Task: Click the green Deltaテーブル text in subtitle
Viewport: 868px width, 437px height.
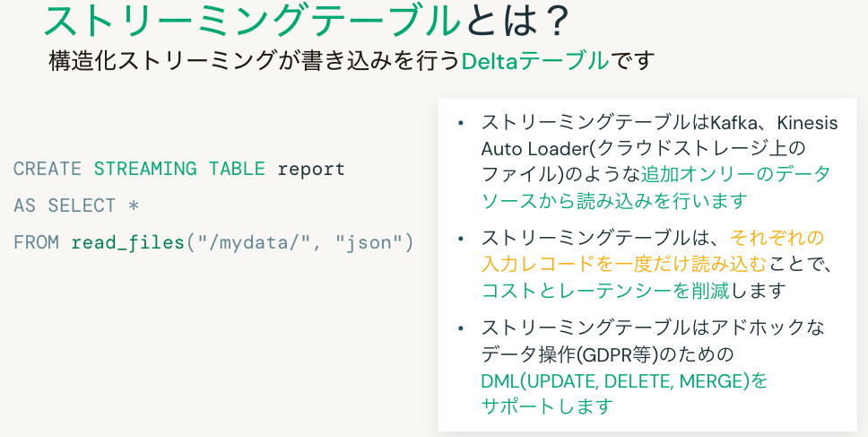Action: point(535,61)
